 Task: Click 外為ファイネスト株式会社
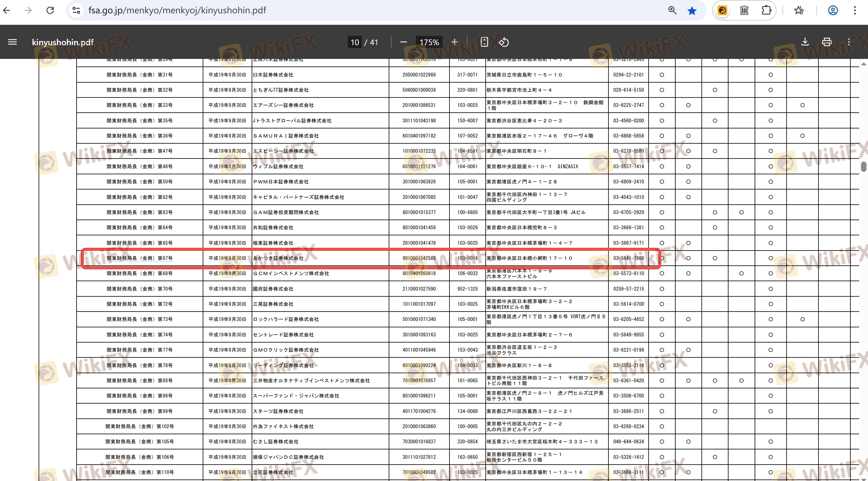click(x=283, y=426)
